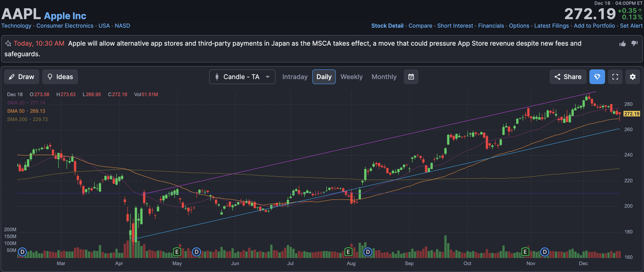The height and width of the screenshot is (272, 644).
Task: Click the thumbs up icon on news
Action: (x=622, y=44)
